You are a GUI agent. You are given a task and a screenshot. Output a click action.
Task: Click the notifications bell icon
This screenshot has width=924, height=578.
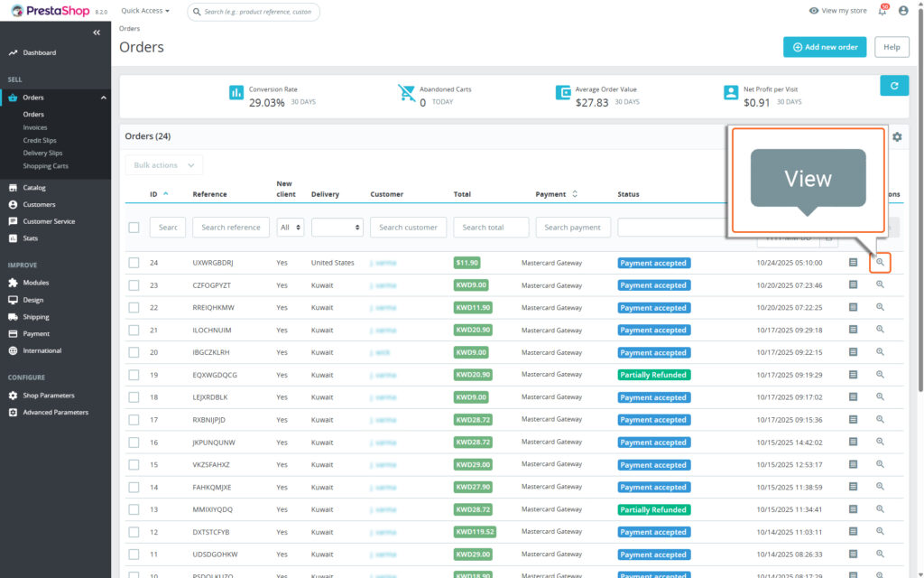point(882,11)
